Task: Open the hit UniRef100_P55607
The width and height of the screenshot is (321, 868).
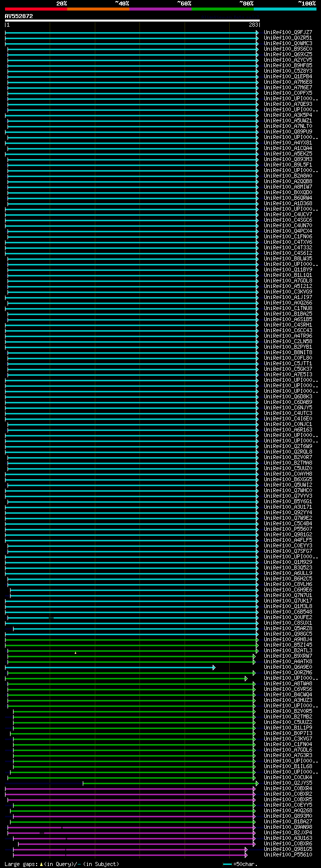Action: click(288, 529)
